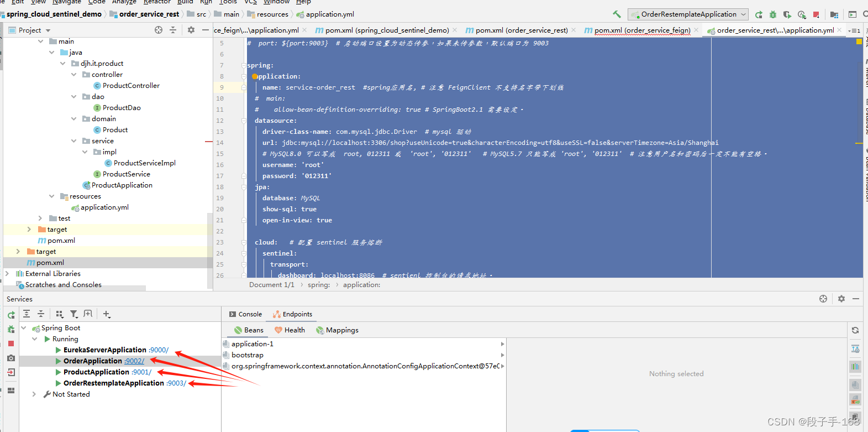
Task: Select ProductServiceImpl in Project tree
Action: point(144,163)
